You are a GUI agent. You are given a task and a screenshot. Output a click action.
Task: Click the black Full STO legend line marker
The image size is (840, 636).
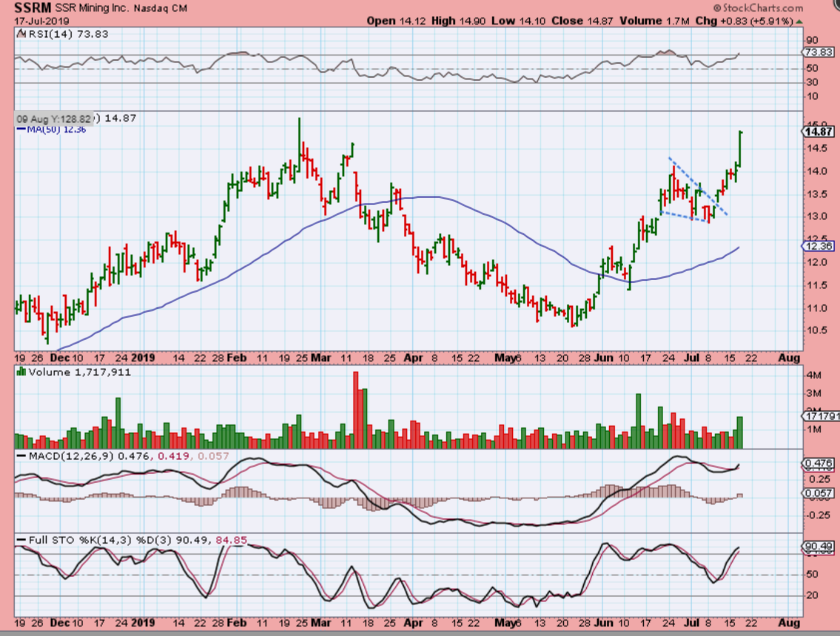[x=21, y=540]
